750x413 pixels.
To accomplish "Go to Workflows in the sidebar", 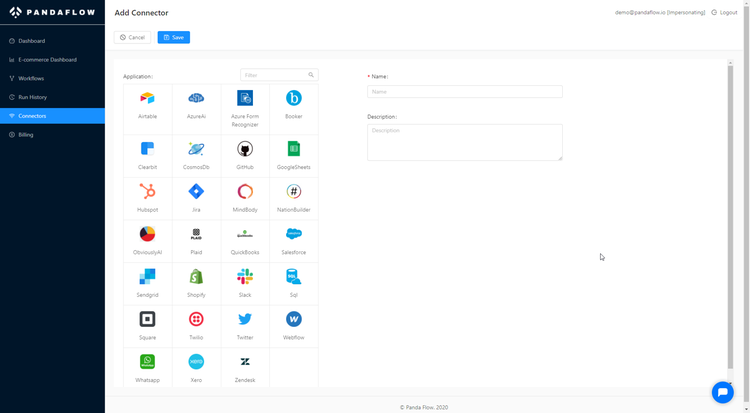I will point(31,78).
